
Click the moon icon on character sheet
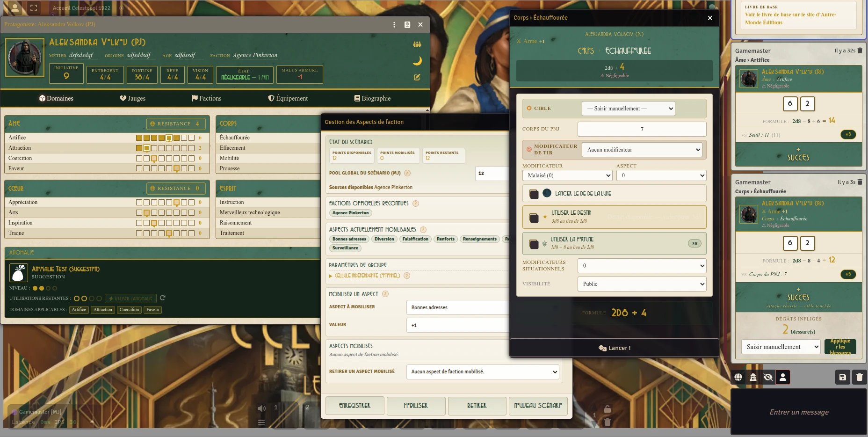(417, 61)
